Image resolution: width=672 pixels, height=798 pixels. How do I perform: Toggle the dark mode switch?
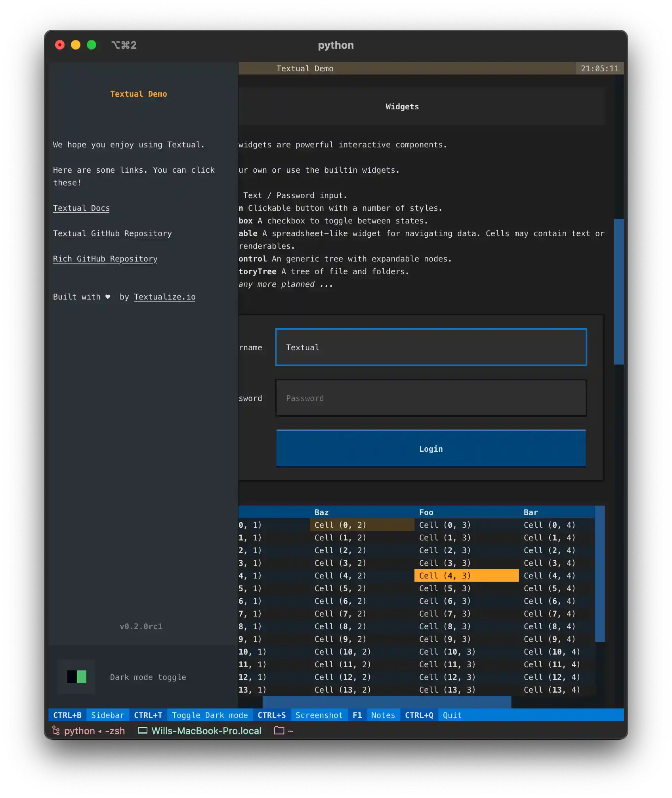76,677
